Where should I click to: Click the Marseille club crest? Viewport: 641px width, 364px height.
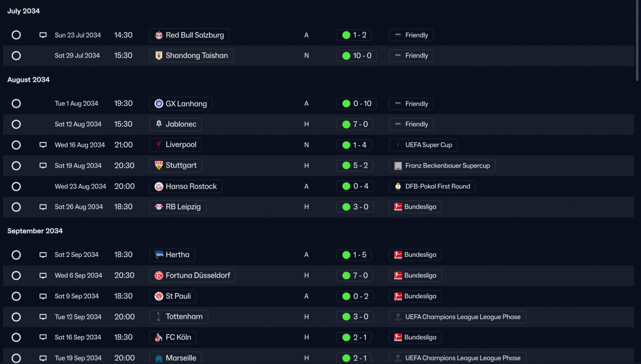[x=159, y=358]
